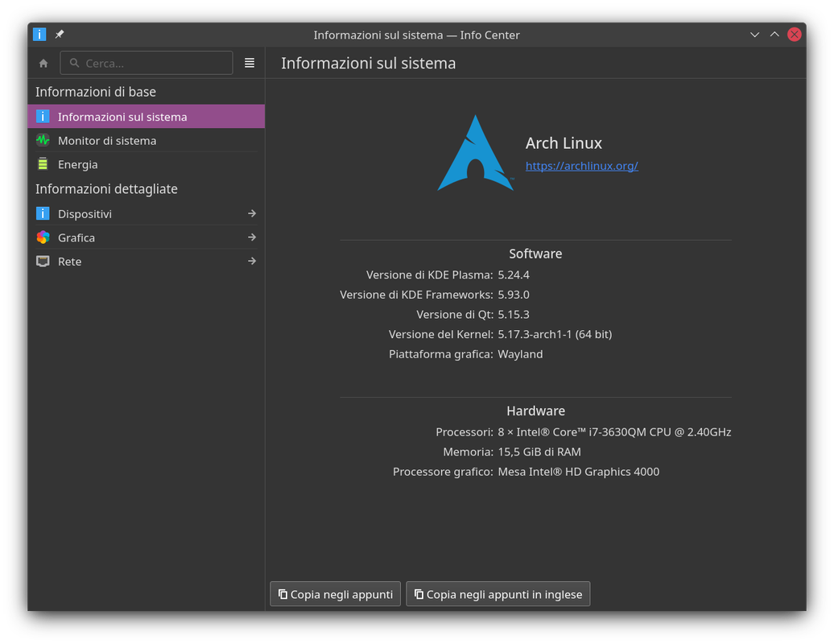The height and width of the screenshot is (644, 834).
Task: Click memory value 15,5 GiB di RAM
Action: [539, 452]
